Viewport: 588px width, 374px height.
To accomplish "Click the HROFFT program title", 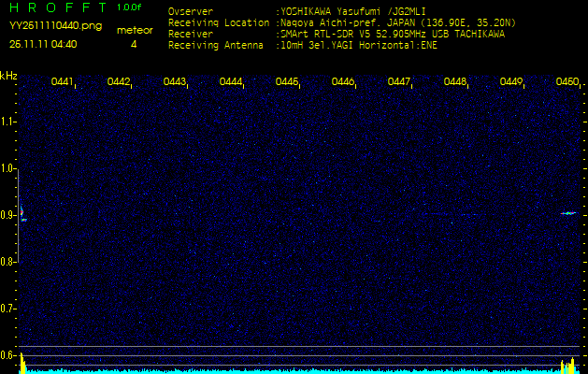I will [56, 7].
